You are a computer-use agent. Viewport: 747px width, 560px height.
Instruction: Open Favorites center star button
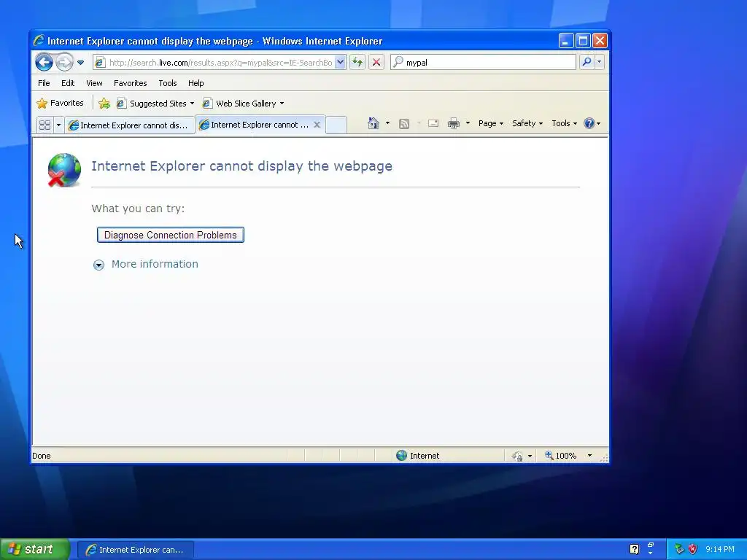tap(60, 103)
